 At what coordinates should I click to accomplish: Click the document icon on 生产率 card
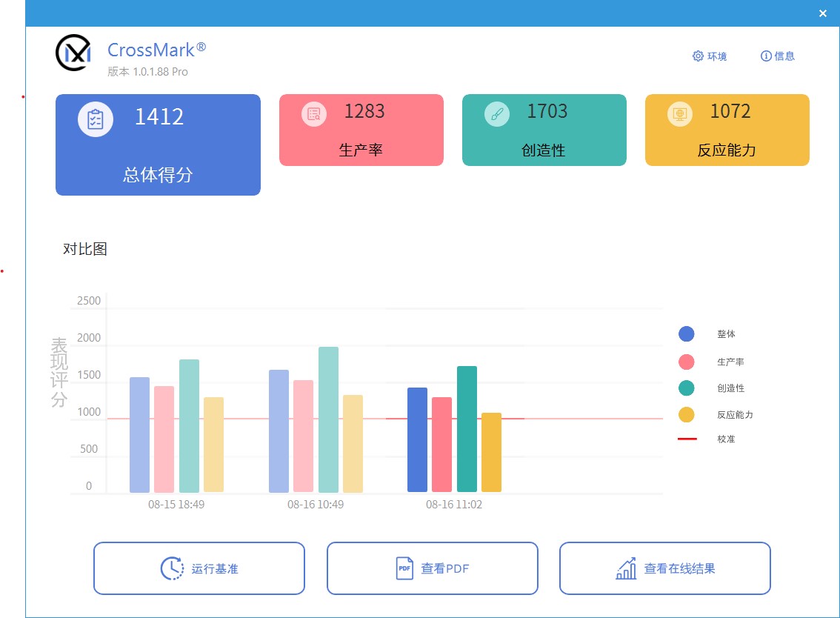(x=314, y=114)
